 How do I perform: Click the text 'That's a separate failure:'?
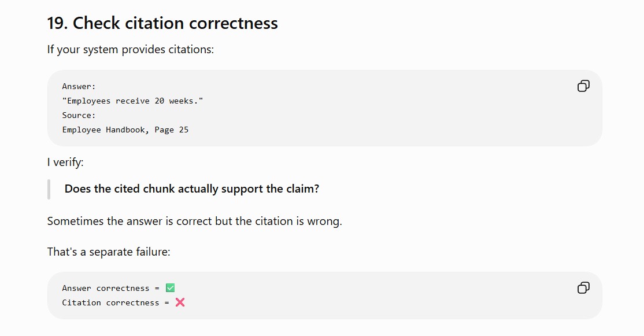[109, 252]
